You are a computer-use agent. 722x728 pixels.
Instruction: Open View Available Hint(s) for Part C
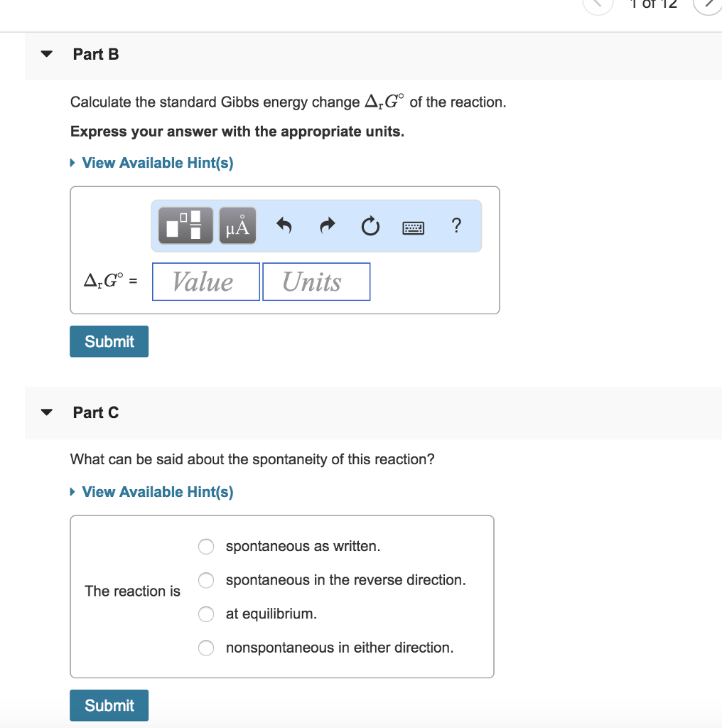[x=151, y=491]
